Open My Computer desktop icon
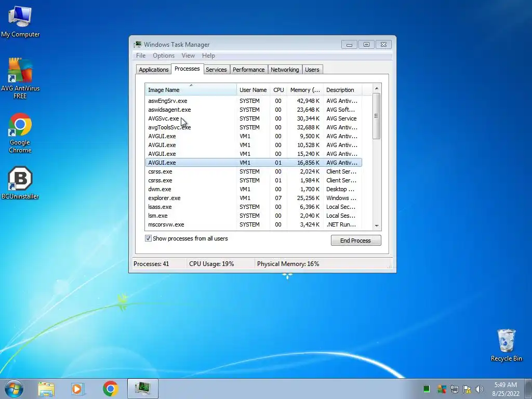 [x=20, y=22]
